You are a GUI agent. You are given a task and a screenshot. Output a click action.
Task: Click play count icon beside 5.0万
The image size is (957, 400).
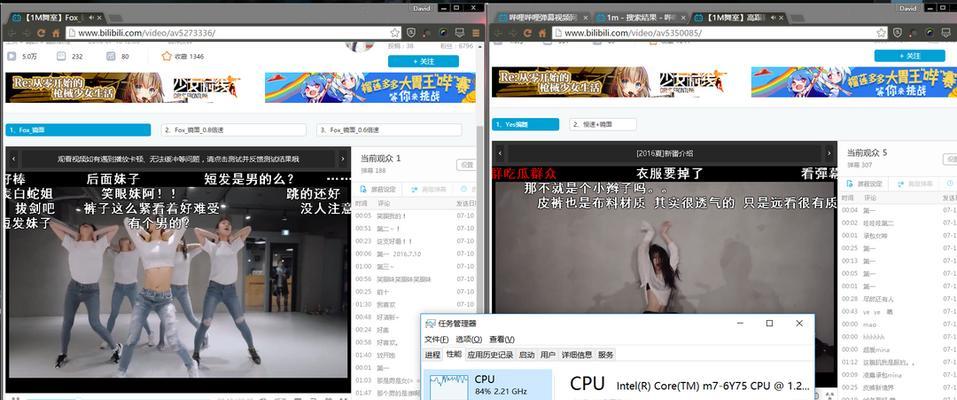[11, 56]
